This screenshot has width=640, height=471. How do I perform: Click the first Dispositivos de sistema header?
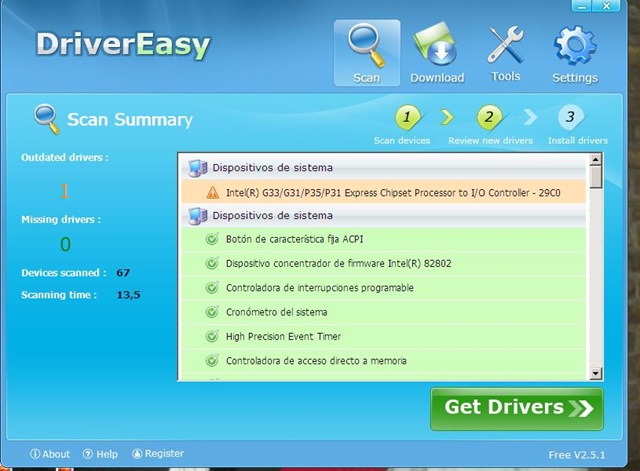(384, 167)
